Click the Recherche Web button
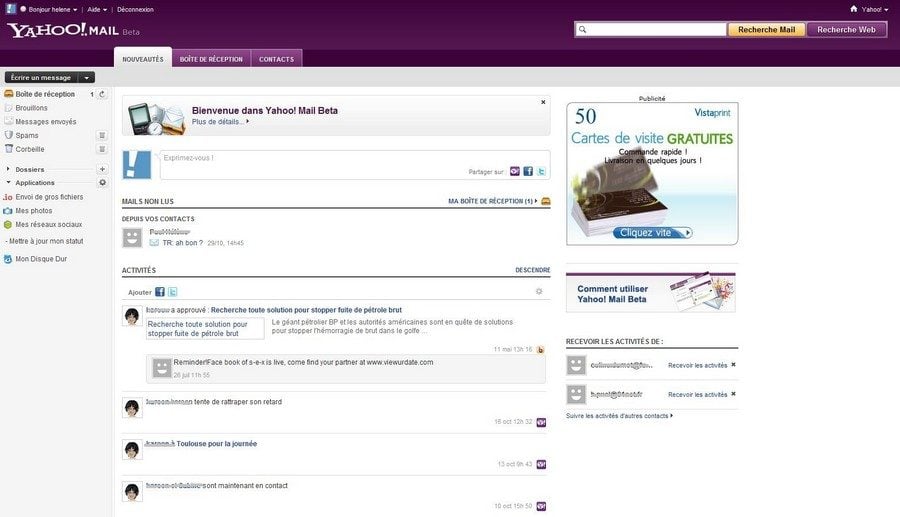This screenshot has height=517, width=900. pyautogui.click(x=846, y=30)
